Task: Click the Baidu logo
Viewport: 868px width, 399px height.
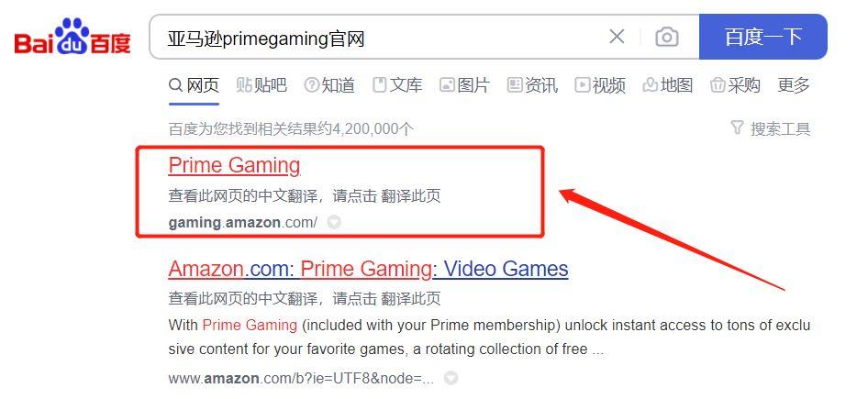Action: click(72, 37)
